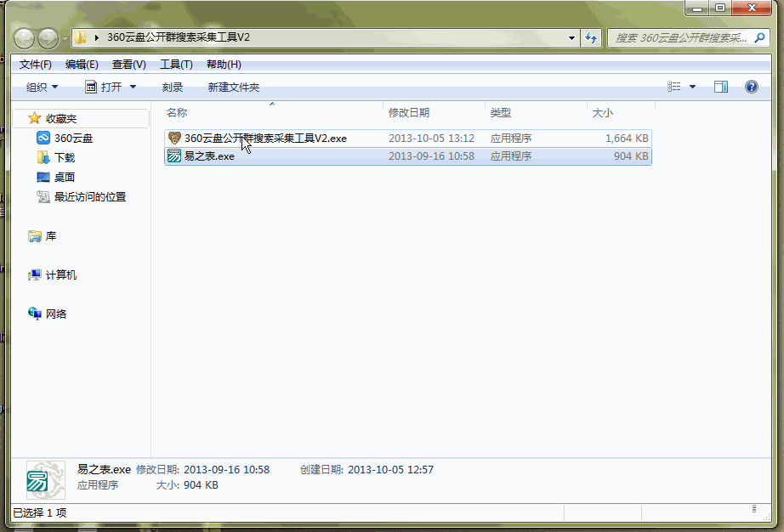Refresh the folder view
The height and width of the screenshot is (532, 784).
click(x=591, y=37)
